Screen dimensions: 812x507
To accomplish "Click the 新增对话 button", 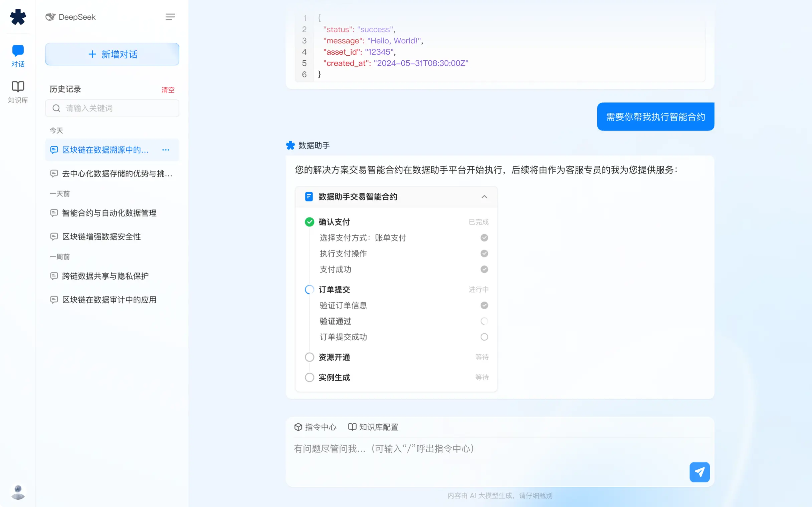I will pos(112,54).
